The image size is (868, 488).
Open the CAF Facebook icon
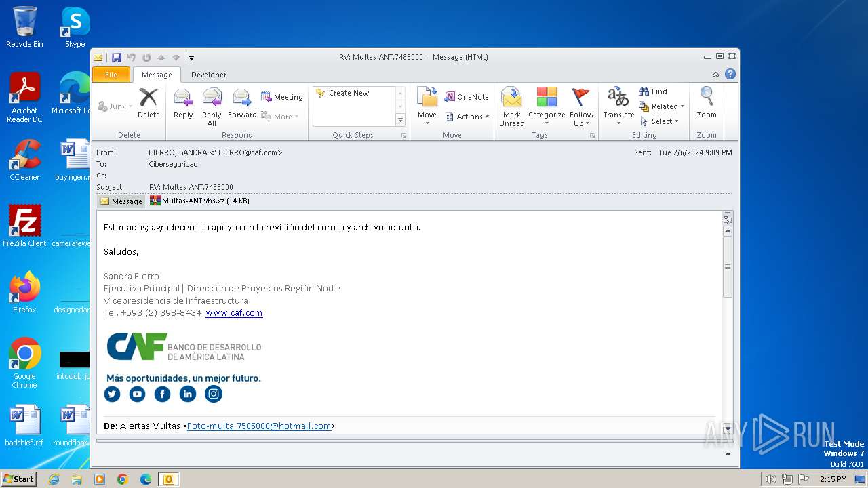162,394
